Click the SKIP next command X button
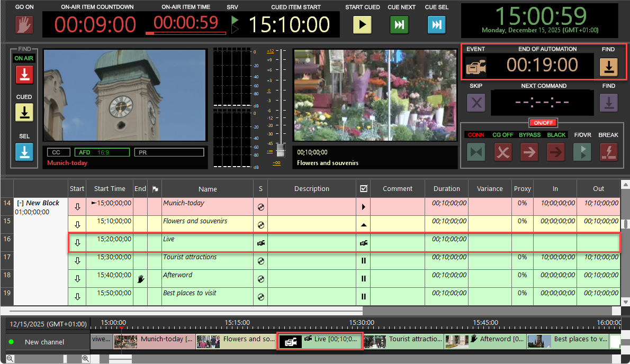The image size is (630, 364). [476, 103]
